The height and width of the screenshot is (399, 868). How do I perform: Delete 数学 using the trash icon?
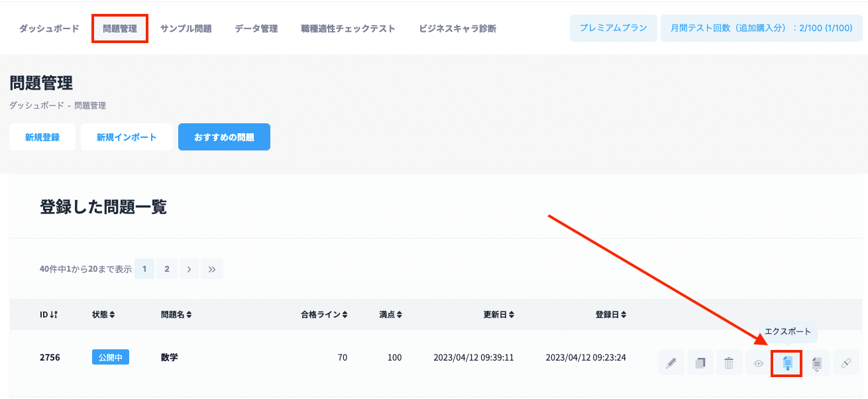729,363
